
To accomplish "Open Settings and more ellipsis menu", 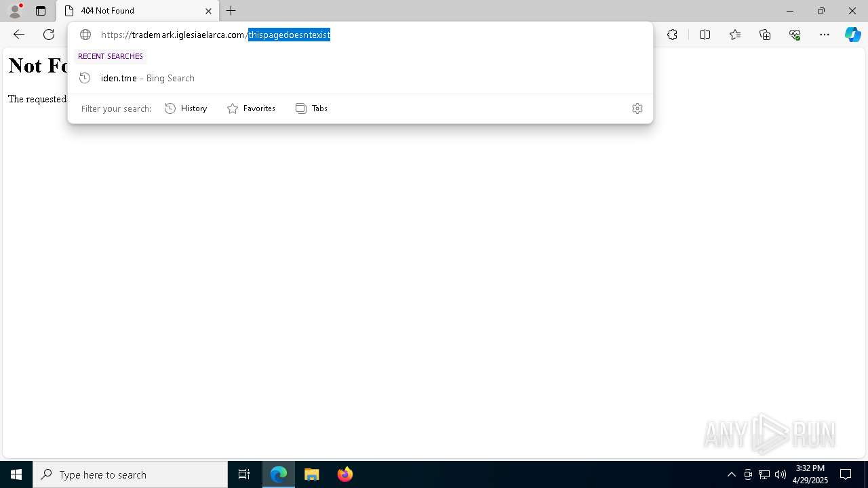I will [825, 35].
